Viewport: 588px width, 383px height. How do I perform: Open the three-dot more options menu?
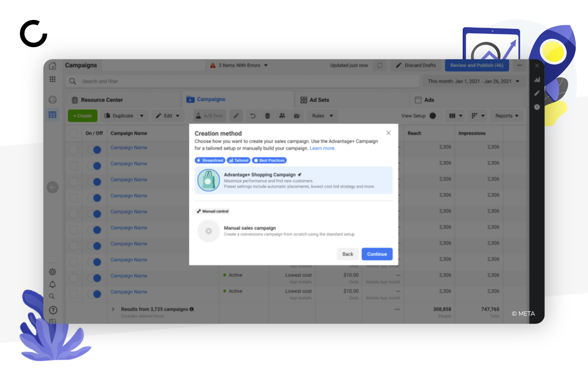click(x=520, y=65)
